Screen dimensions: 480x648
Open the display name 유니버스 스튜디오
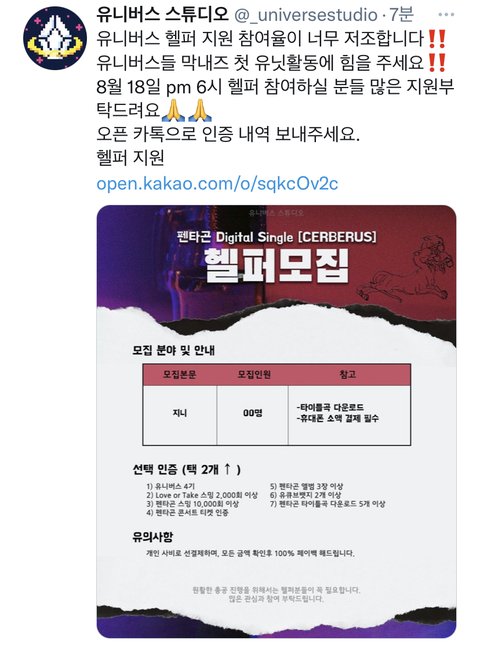point(162,14)
